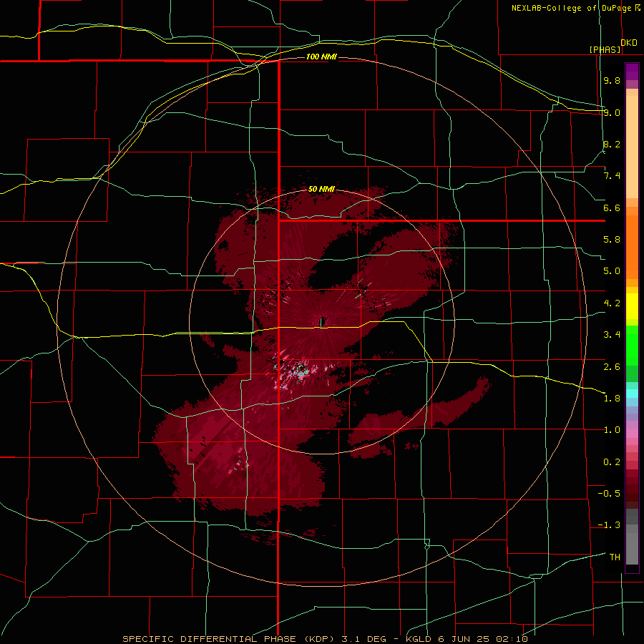
Task: Click the 100 NMI range ring label
Action: pos(321,57)
